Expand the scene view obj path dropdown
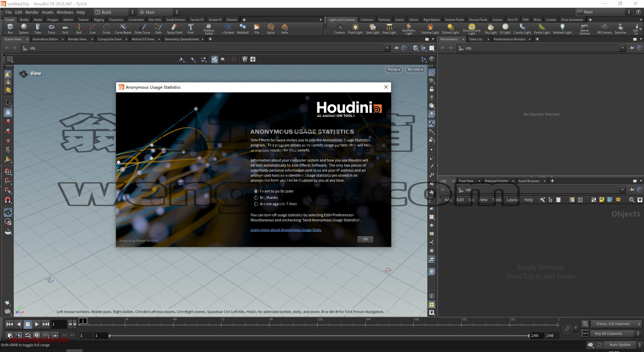The image size is (644, 352). (387, 48)
